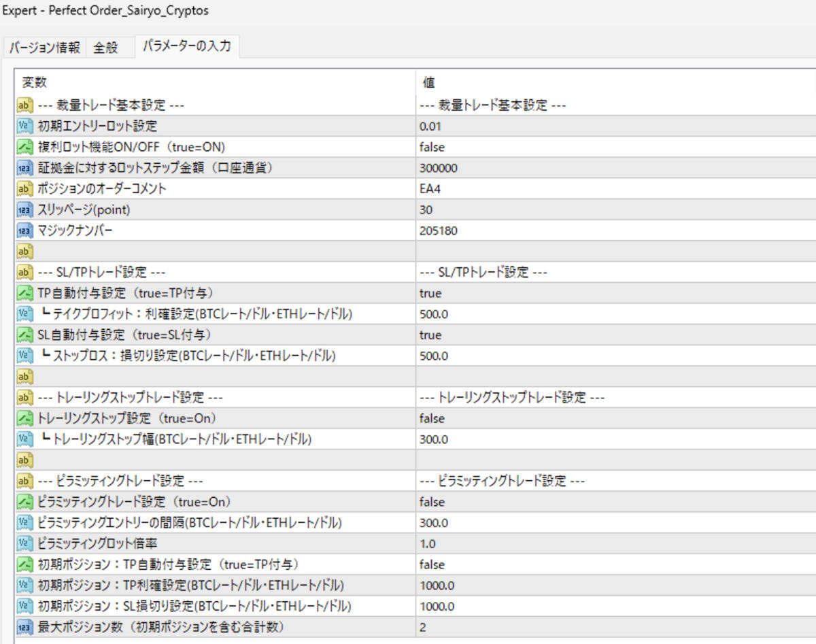Open the バージョン情報 tab
This screenshot has height=644, width=816.
(x=44, y=48)
